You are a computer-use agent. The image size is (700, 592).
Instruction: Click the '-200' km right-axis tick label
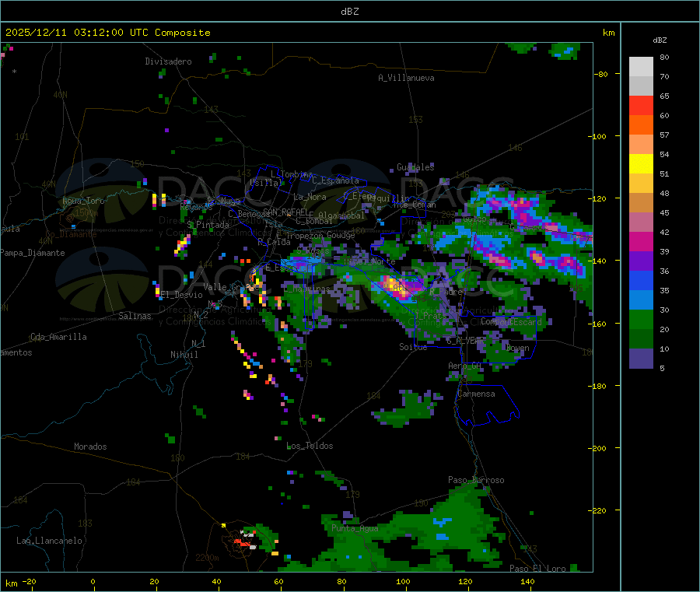[599, 448]
